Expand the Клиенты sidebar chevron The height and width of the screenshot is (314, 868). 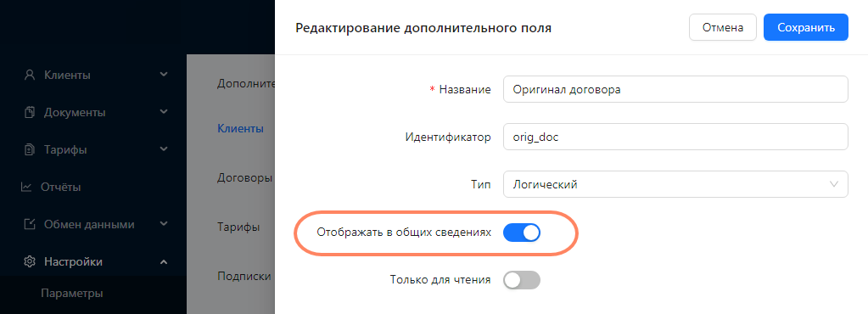(163, 74)
